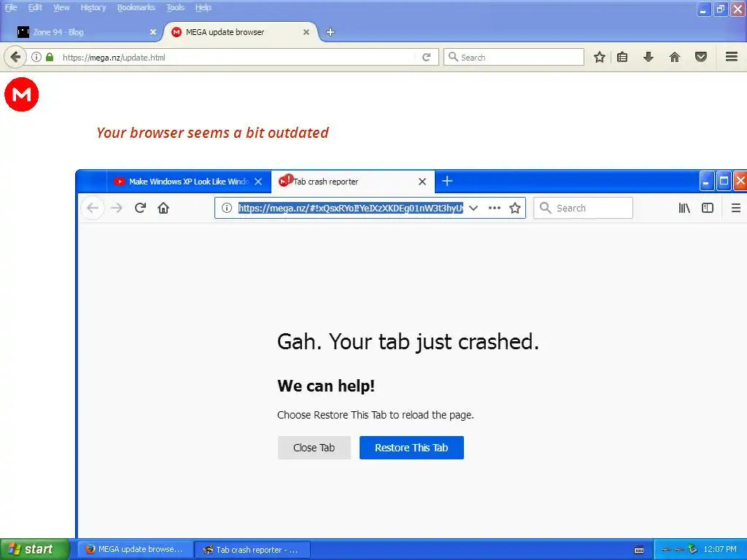
Task: Open the Downloads arrow in old Firefox
Action: (648, 57)
